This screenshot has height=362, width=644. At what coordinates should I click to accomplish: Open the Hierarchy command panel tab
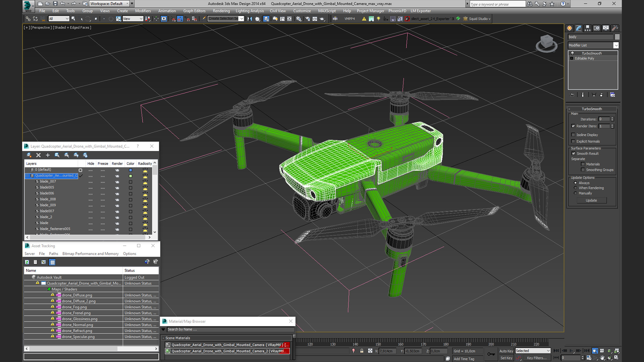pos(588,28)
